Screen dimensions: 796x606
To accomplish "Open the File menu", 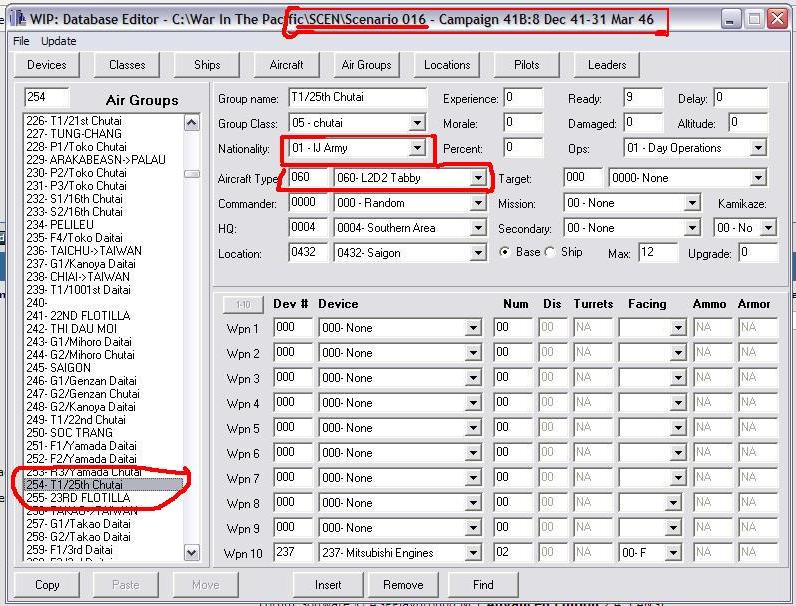I will click(21, 41).
